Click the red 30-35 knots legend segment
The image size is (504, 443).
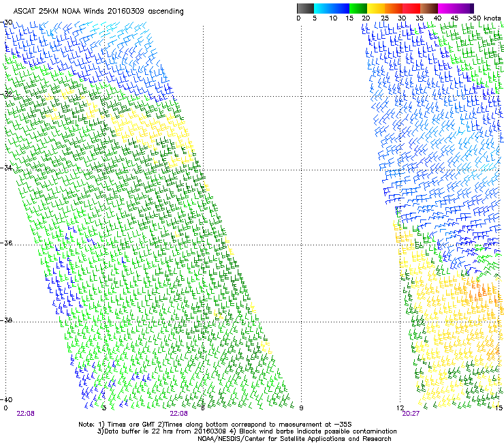pyautogui.click(x=411, y=8)
